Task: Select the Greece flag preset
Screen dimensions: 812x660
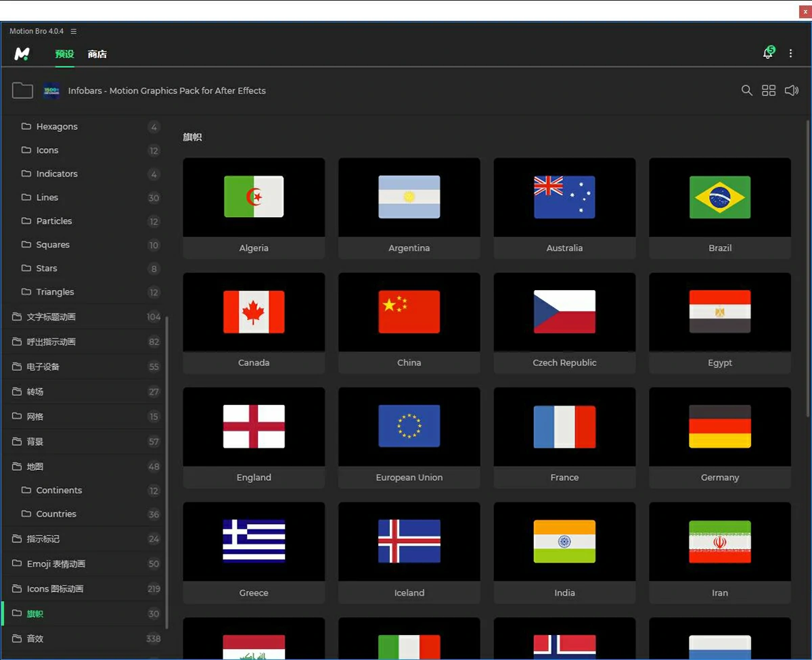Action: click(254, 552)
